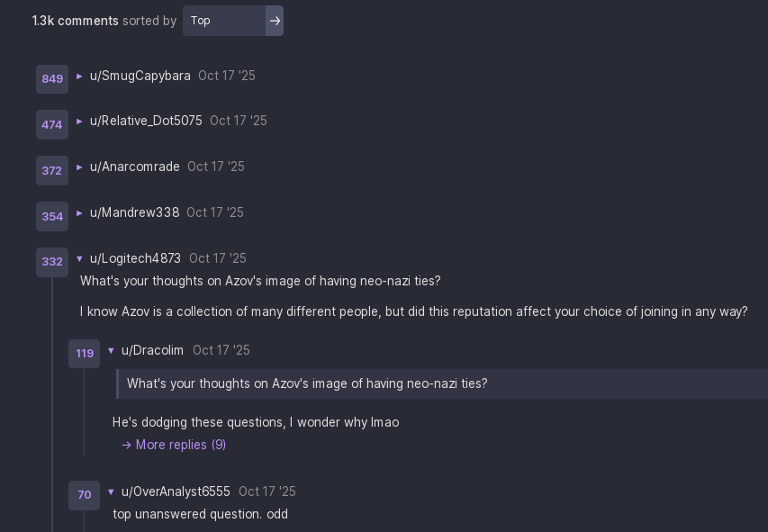Screen dimensions: 768x532
Task: Open u/OverAnalyst6555's profile
Action: click(176, 491)
